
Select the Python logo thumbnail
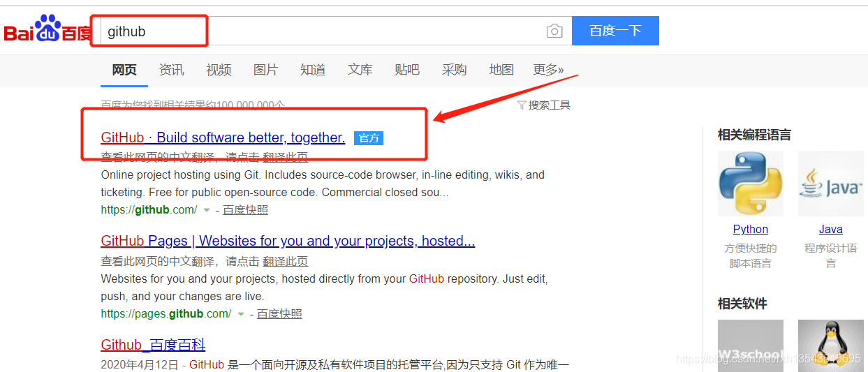point(751,184)
